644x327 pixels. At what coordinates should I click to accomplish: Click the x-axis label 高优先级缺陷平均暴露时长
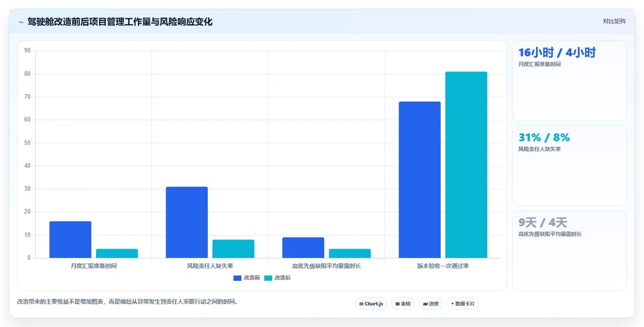[x=326, y=266]
